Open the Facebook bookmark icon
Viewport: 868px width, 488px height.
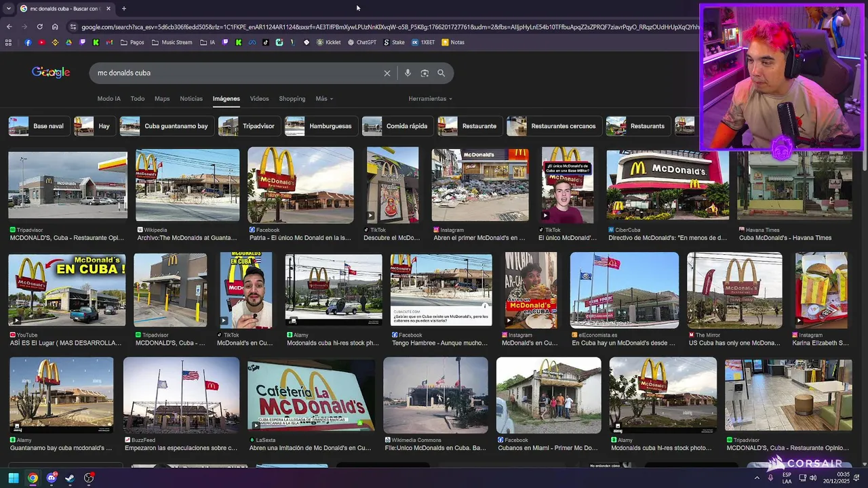point(28,42)
